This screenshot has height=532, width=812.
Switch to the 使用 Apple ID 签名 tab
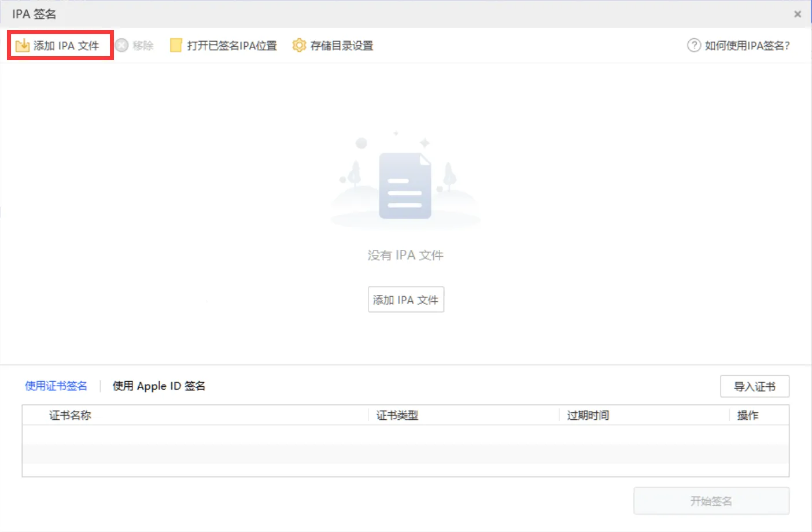(x=158, y=386)
